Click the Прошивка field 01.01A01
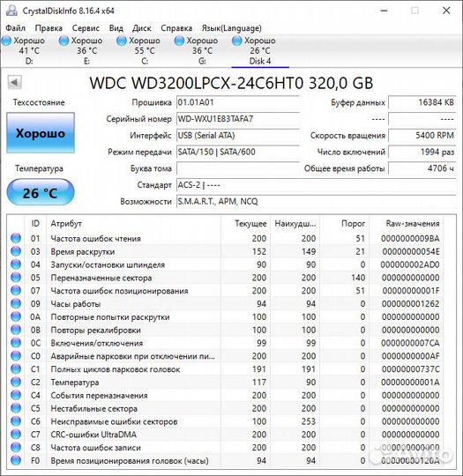 click(238, 102)
